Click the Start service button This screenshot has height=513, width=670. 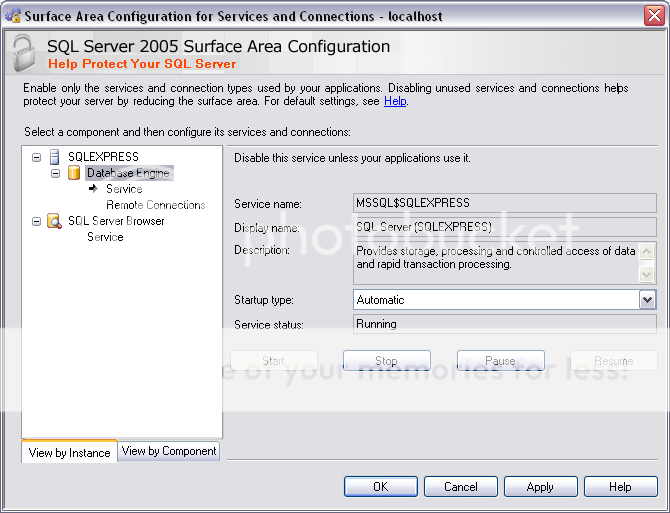click(273, 361)
